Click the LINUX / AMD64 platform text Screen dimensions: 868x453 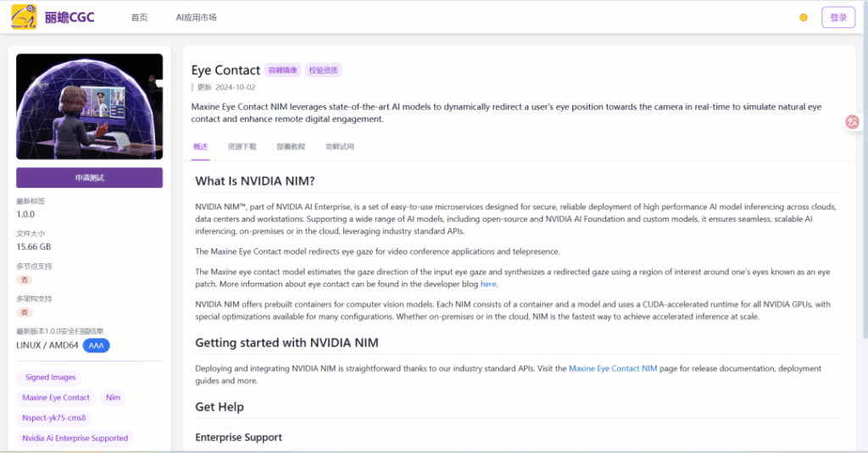(x=47, y=345)
